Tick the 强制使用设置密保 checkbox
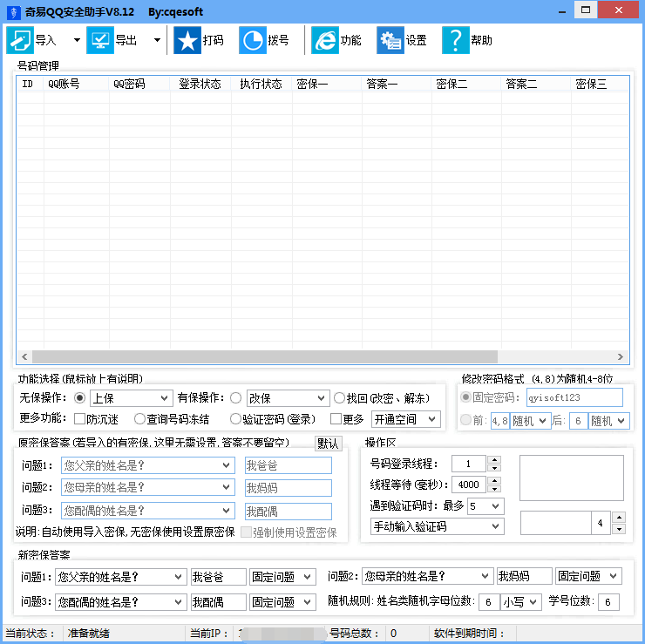 click(246, 532)
